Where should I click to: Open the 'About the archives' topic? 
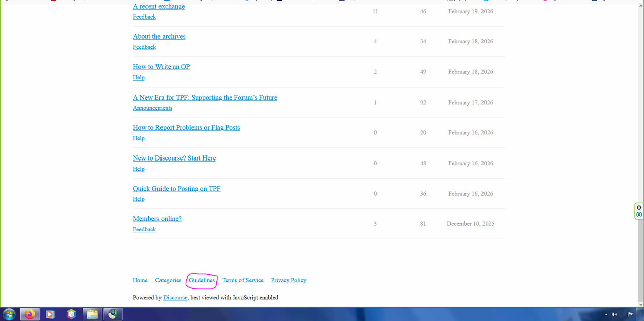click(159, 36)
